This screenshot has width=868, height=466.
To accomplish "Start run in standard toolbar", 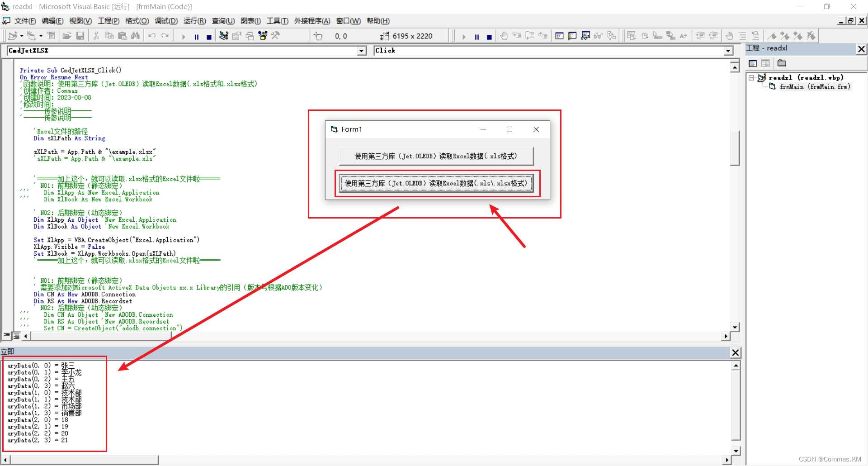I will (184, 37).
